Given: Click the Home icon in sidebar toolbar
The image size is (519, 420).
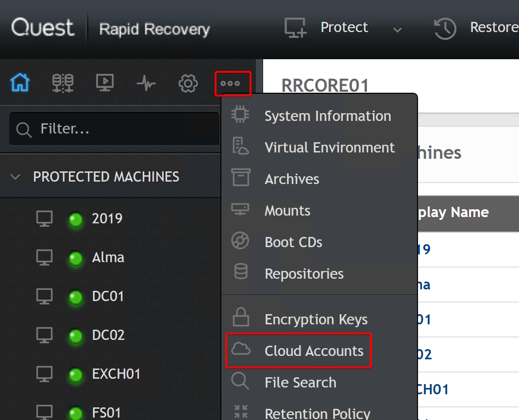Looking at the screenshot, I should pos(20,84).
